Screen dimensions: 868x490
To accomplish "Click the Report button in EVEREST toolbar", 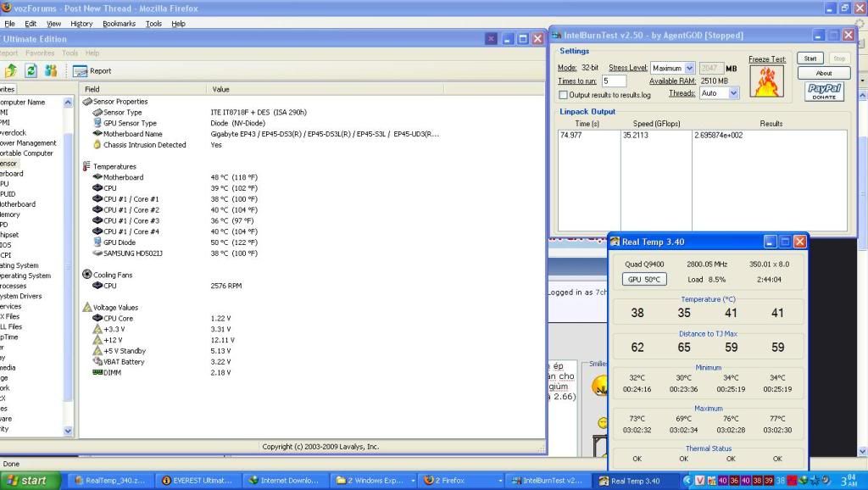I will point(92,71).
